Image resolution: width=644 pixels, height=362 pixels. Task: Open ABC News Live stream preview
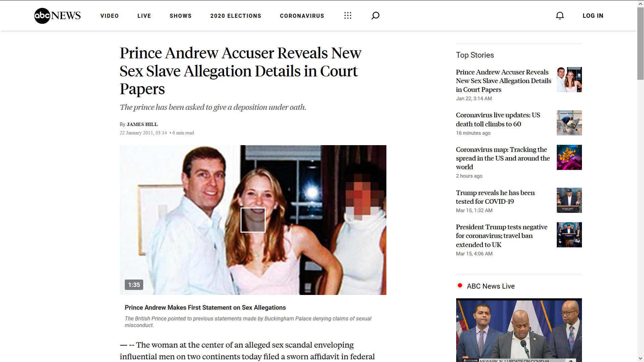(x=519, y=330)
